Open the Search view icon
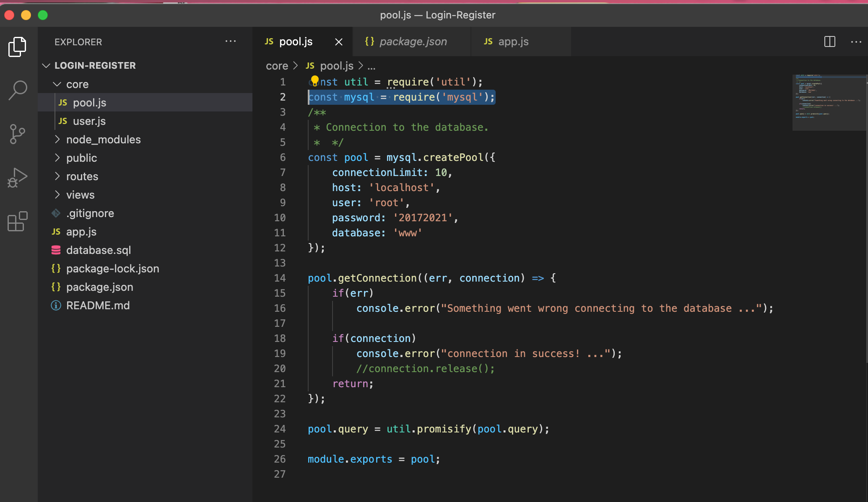Image resolution: width=868 pixels, height=502 pixels. coord(17,90)
